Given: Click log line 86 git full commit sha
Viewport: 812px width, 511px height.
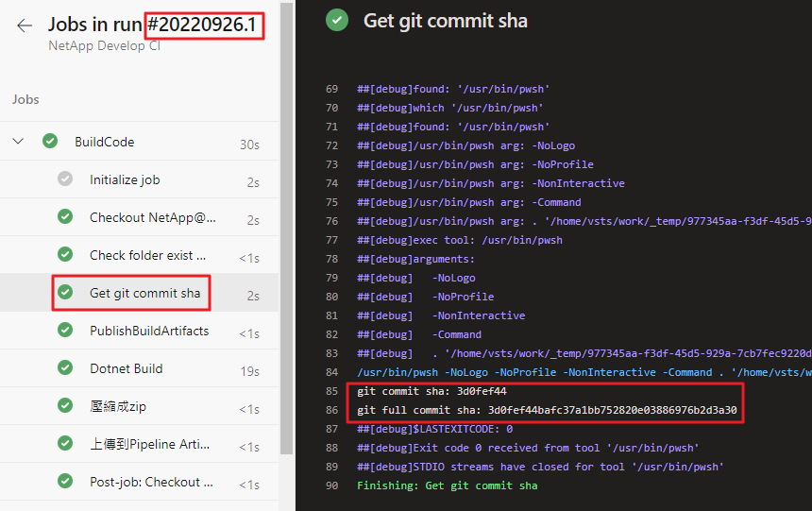Looking at the screenshot, I should pyautogui.click(x=547, y=411).
